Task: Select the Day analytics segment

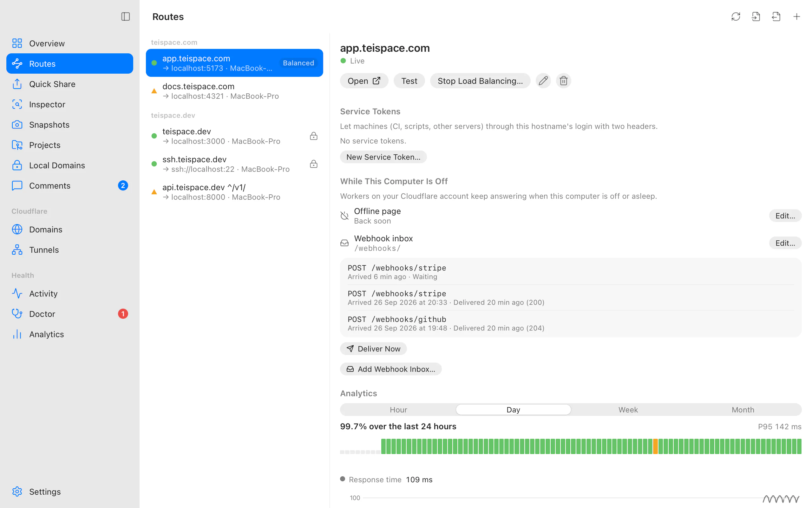Action: coord(514,410)
